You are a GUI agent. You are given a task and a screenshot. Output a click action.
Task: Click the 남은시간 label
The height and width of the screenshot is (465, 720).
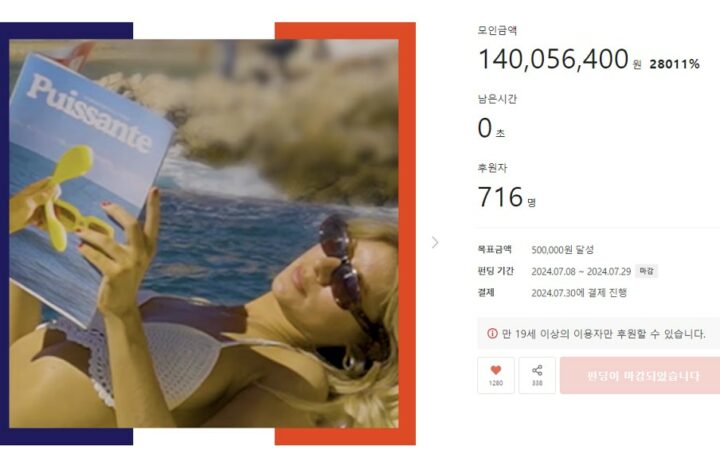click(x=497, y=99)
